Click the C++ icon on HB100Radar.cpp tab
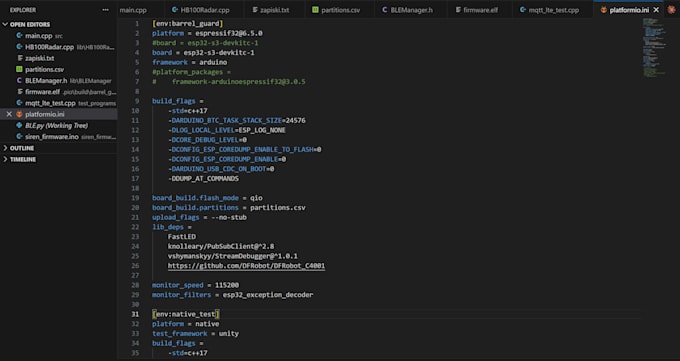This screenshot has width=680, height=361. click(174, 10)
